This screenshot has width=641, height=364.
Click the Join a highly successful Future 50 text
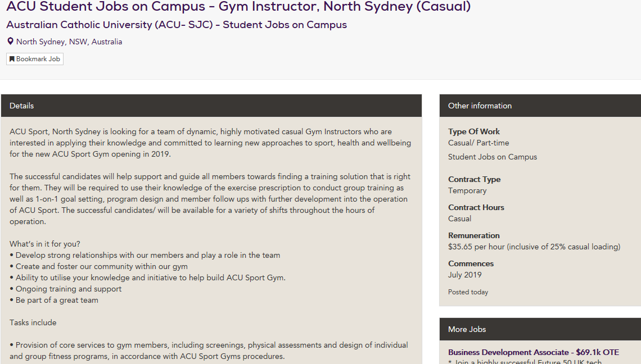pos(525,362)
